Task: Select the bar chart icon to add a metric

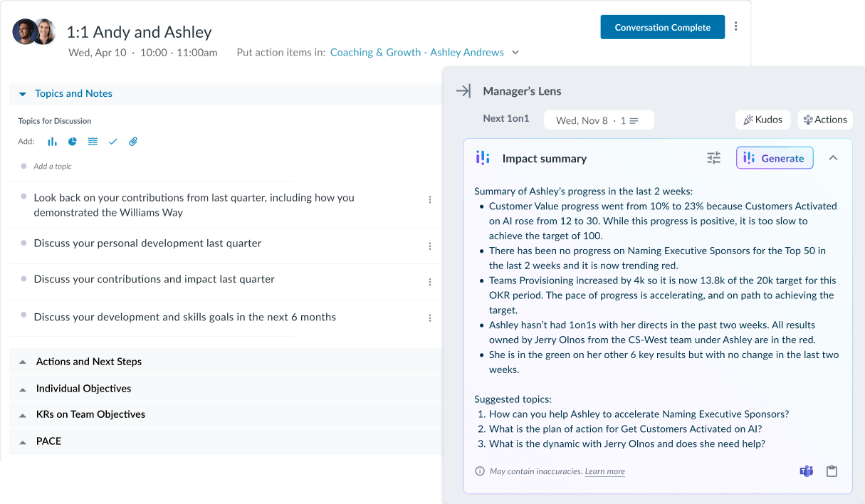Action: (x=51, y=142)
